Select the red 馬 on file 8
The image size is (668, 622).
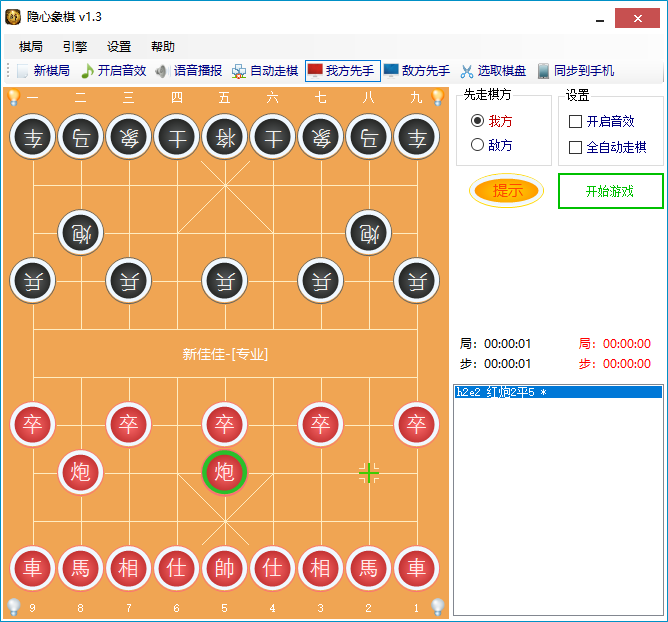click(81, 568)
